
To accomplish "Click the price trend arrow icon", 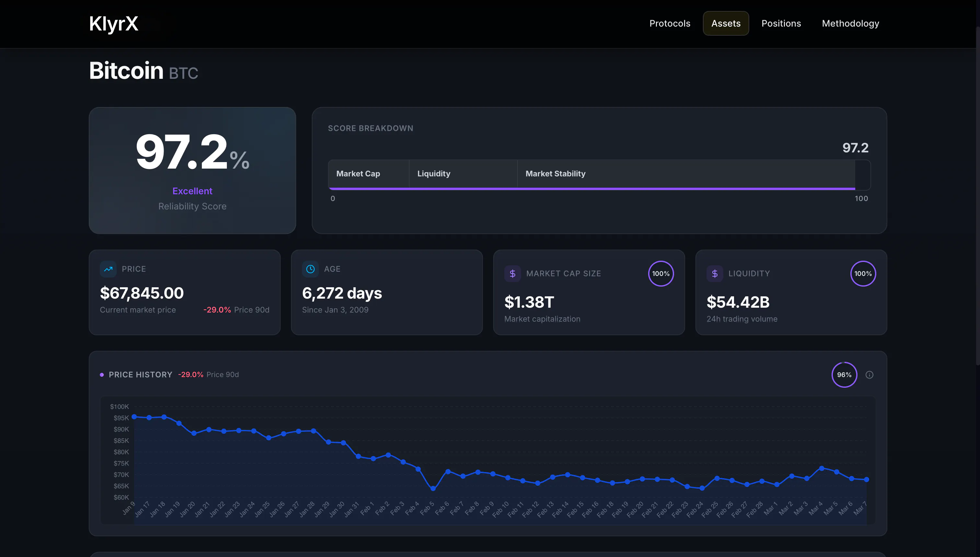I will 108,269.
